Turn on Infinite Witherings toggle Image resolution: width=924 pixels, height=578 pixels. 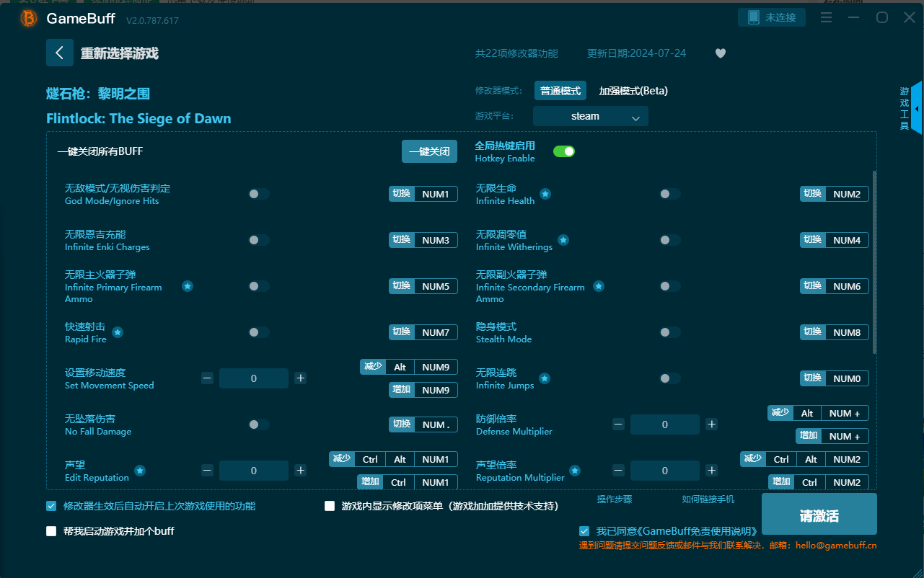670,240
